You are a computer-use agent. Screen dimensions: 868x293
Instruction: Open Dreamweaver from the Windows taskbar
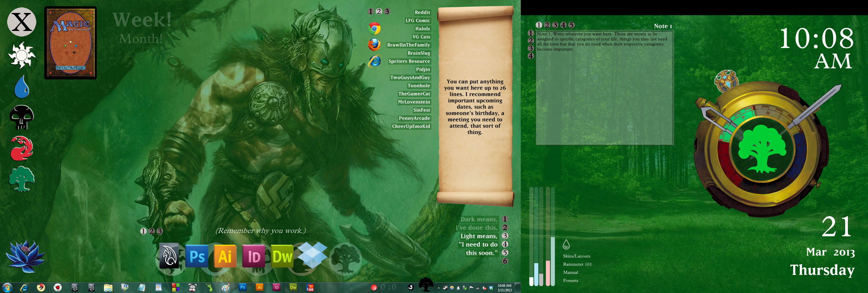tap(293, 287)
